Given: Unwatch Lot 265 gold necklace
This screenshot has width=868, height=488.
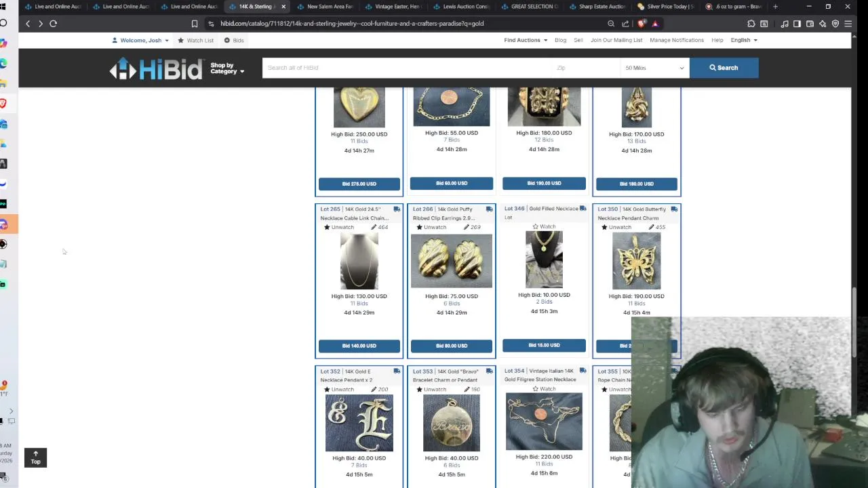Looking at the screenshot, I should (338, 227).
